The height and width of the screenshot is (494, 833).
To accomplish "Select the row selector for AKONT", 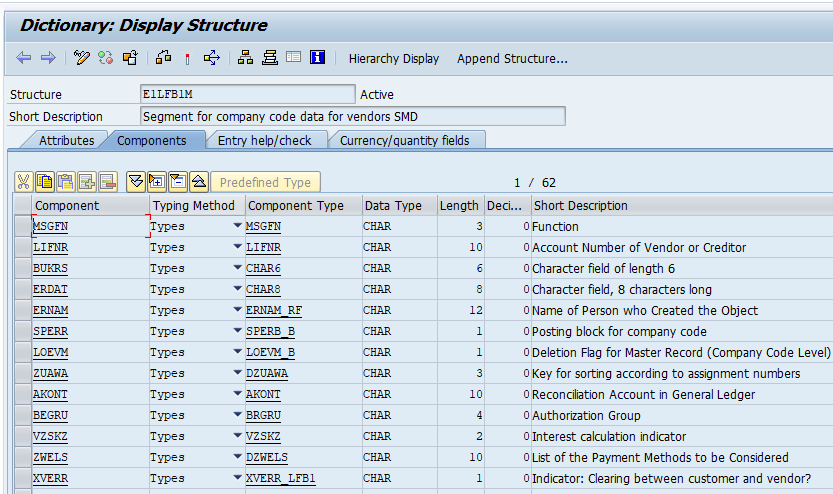I will tap(22, 395).
